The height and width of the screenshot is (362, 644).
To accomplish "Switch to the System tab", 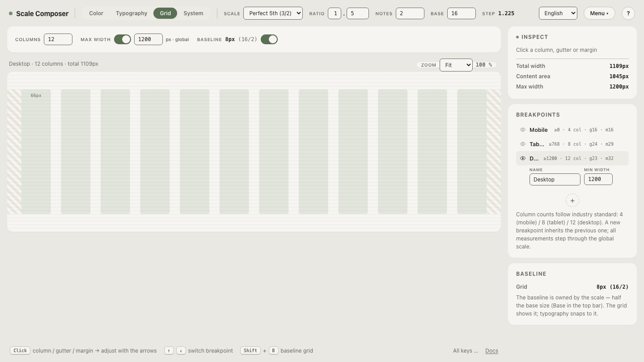I will (193, 13).
